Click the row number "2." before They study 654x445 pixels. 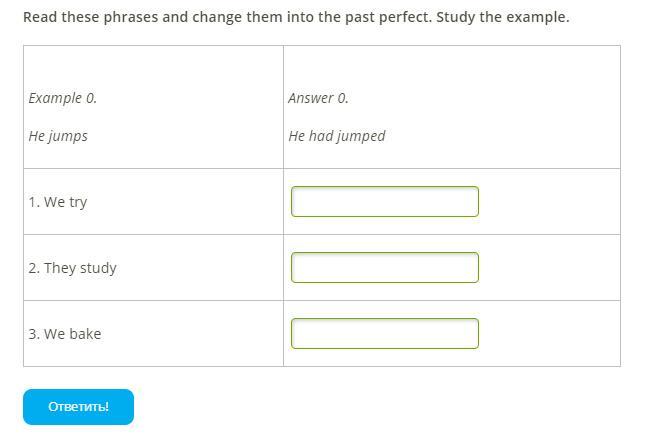(34, 268)
